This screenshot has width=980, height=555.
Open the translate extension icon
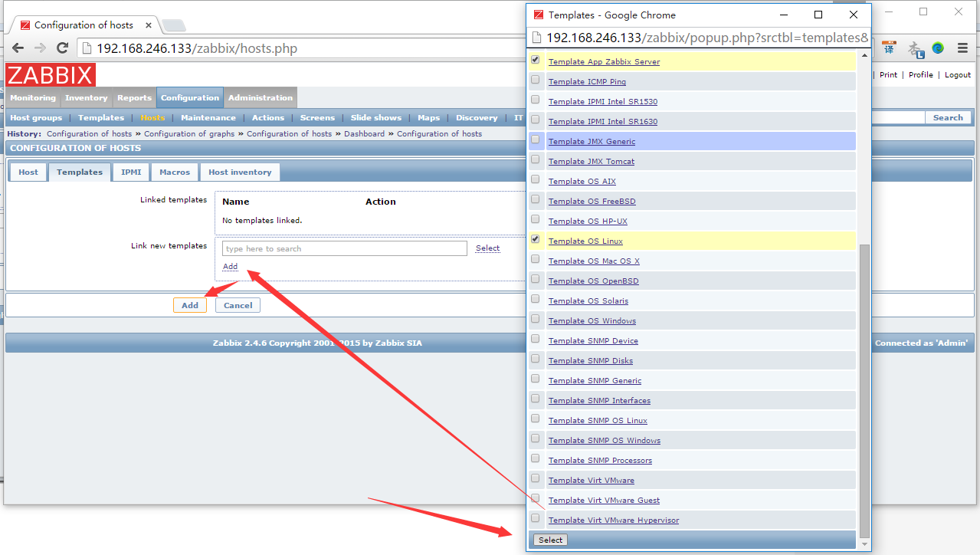(889, 48)
